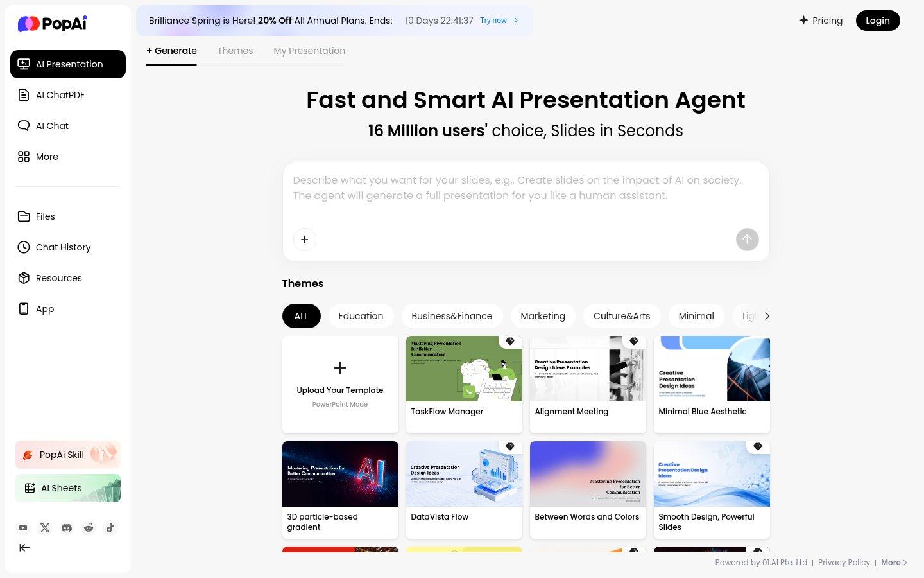Switch to My Presentation tab
This screenshot has width=924, height=578.
pos(309,51)
